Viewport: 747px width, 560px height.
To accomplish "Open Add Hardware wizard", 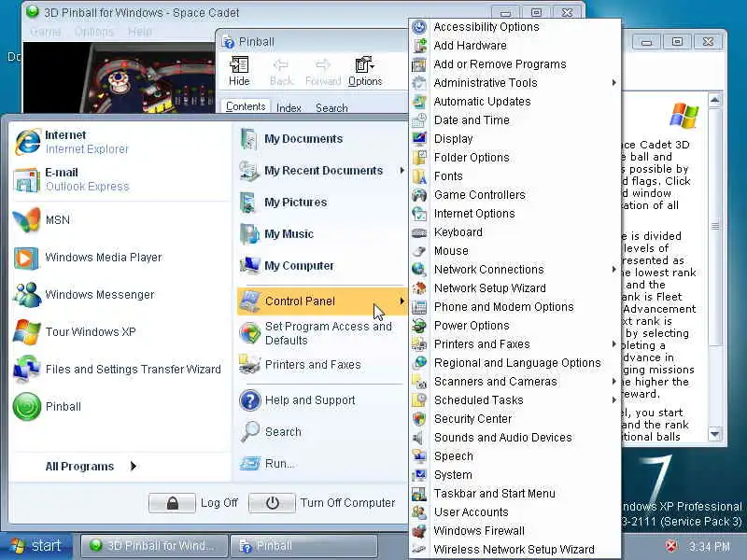I will click(x=515, y=46).
